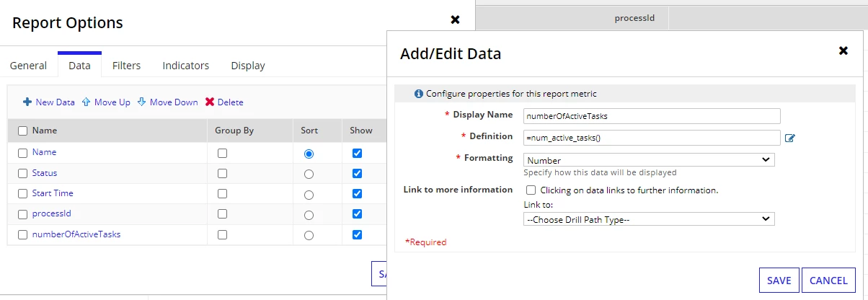Select Sort radio for numberOfActiveTasks row

pyautogui.click(x=309, y=235)
